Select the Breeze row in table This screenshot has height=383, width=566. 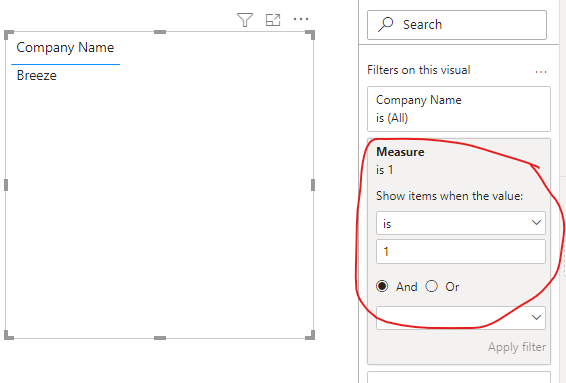pos(37,75)
